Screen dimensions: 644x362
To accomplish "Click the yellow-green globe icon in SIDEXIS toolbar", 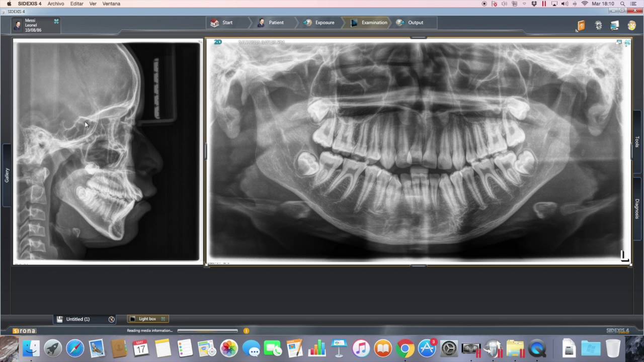I will tap(632, 26).
